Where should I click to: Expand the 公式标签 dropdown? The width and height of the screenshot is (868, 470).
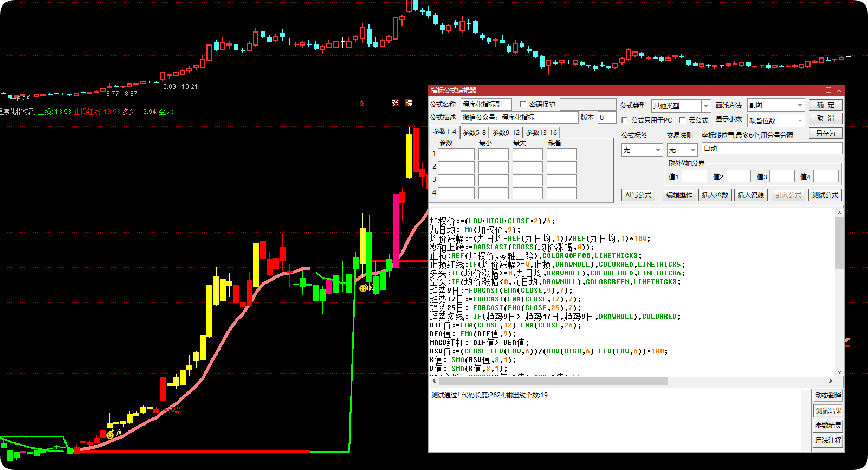click(x=658, y=150)
